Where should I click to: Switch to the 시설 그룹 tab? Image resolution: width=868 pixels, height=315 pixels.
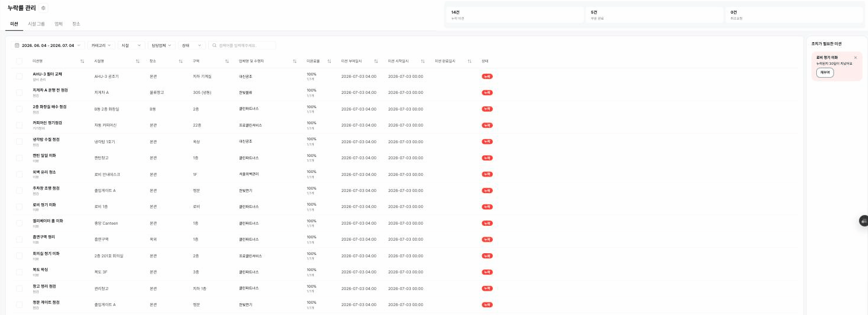click(x=36, y=24)
